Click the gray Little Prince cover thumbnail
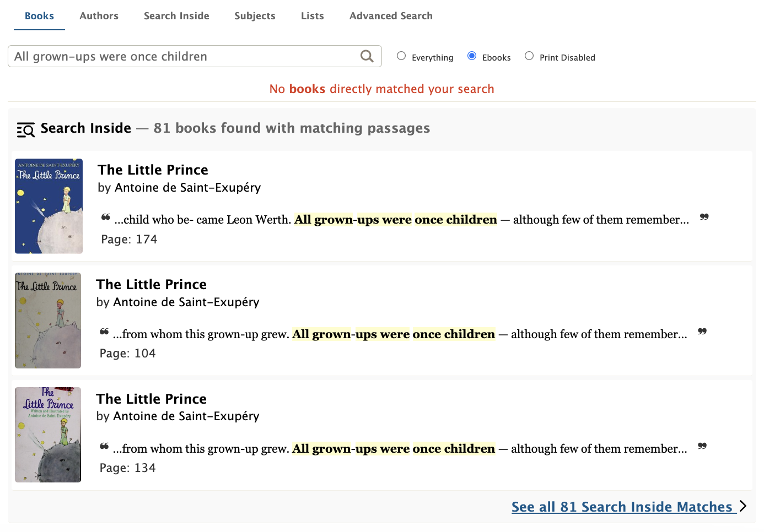 (48, 321)
